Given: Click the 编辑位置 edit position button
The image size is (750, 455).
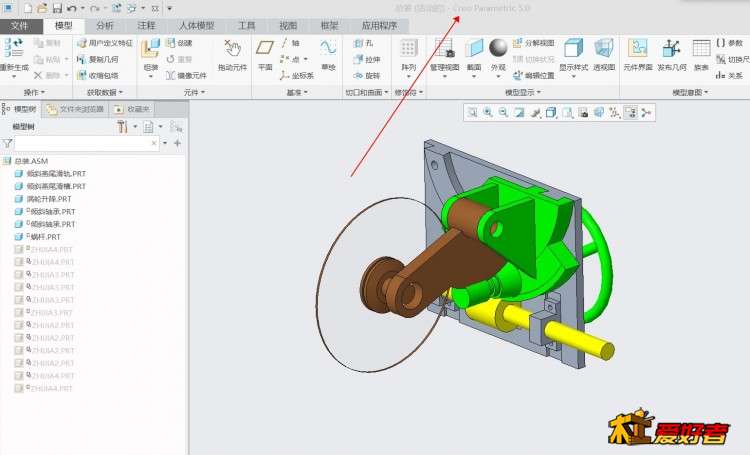Looking at the screenshot, I should (534, 76).
